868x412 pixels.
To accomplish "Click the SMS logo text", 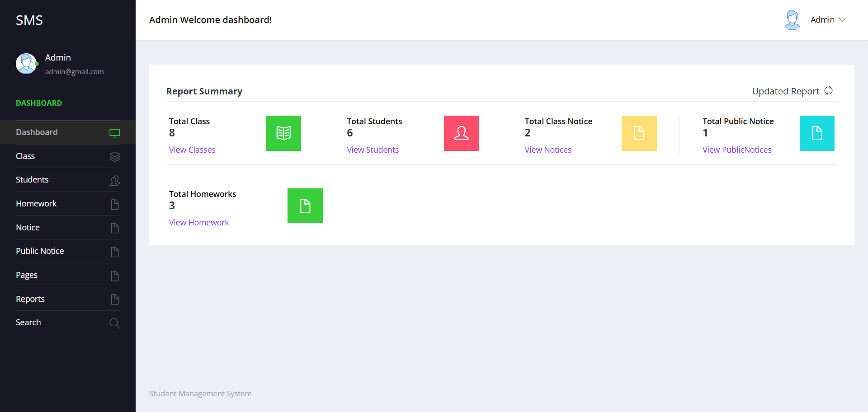I will (x=29, y=20).
